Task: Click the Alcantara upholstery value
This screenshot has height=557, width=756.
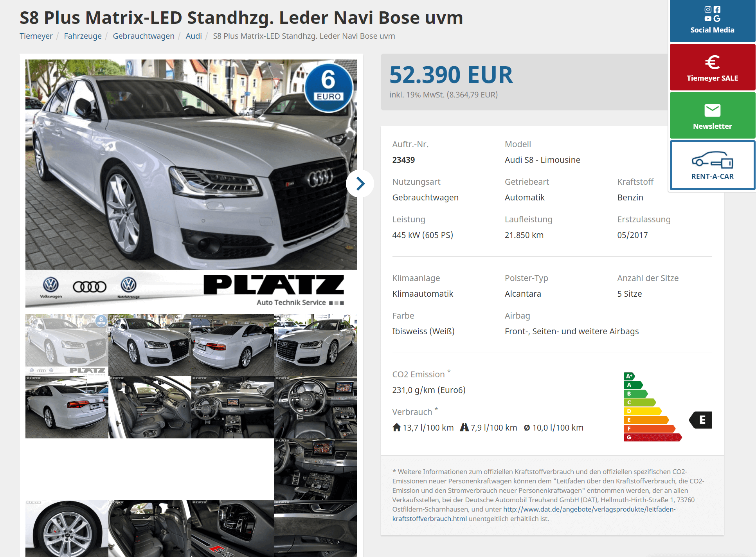Action: (x=523, y=294)
